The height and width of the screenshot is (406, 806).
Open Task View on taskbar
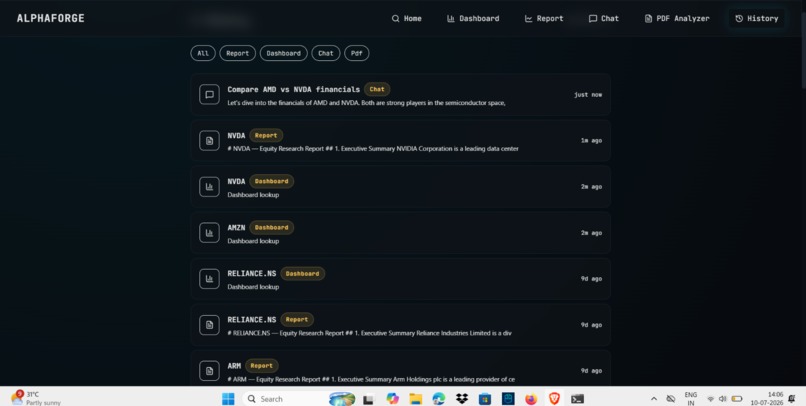point(368,399)
